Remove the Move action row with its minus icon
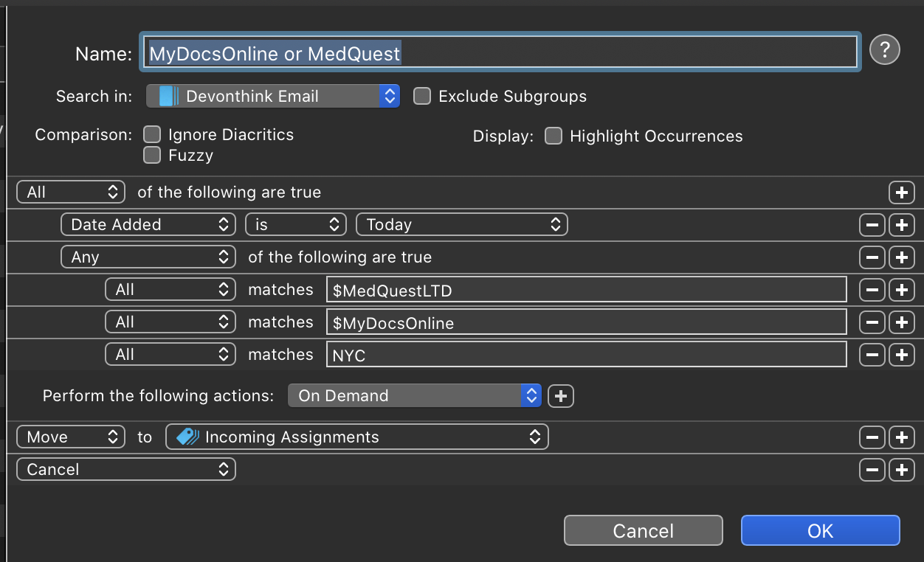The width and height of the screenshot is (924, 562). point(872,437)
